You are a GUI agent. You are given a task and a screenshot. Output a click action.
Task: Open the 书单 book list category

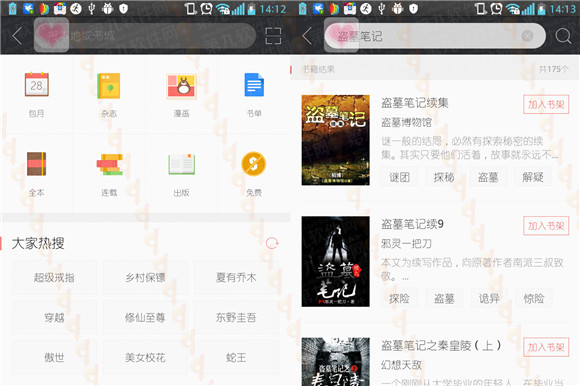pos(254,95)
